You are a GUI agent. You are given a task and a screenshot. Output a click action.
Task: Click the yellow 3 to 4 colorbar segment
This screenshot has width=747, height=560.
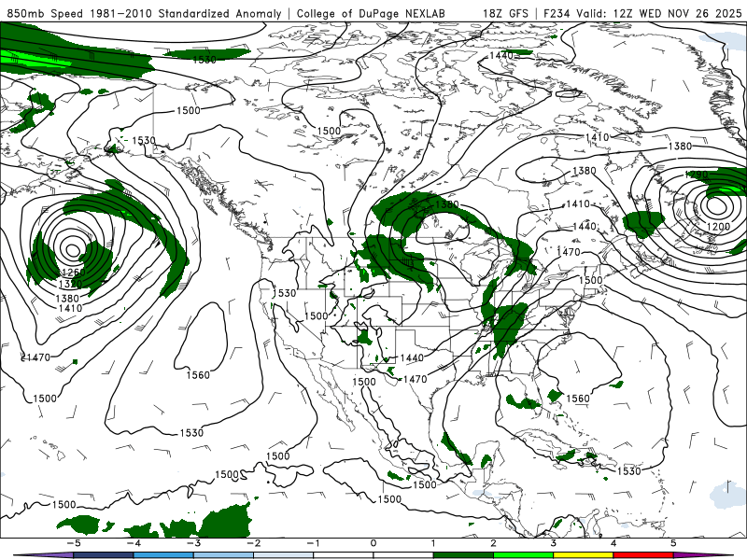pos(583,555)
